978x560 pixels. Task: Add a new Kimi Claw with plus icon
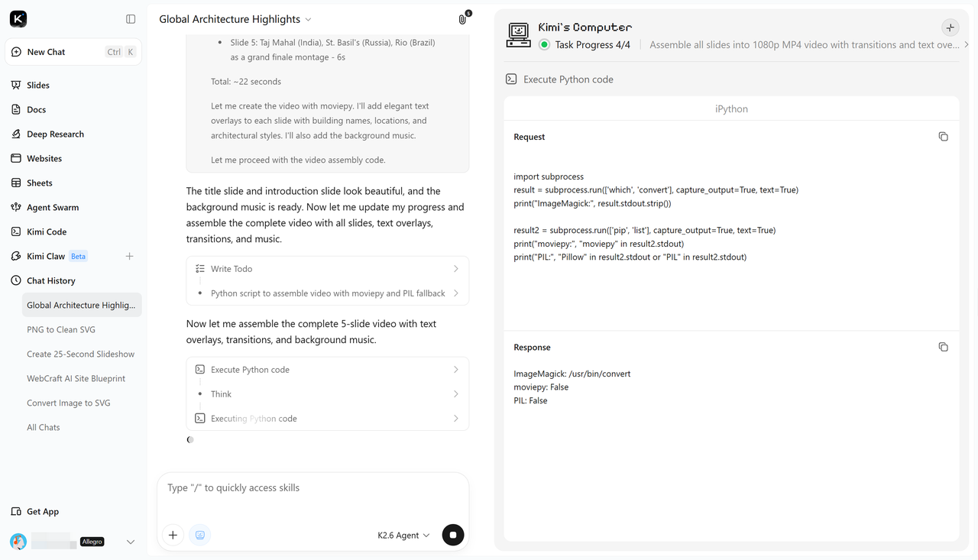tap(129, 256)
